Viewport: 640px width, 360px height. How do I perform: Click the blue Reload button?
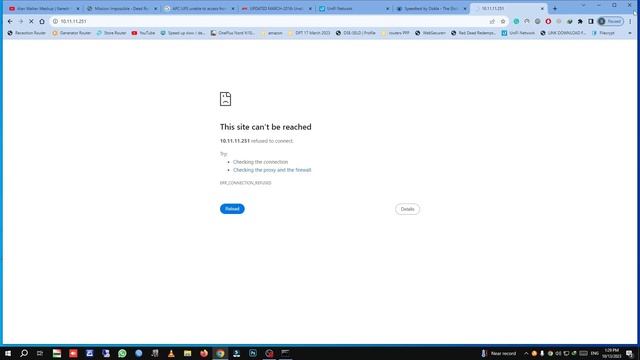point(232,209)
